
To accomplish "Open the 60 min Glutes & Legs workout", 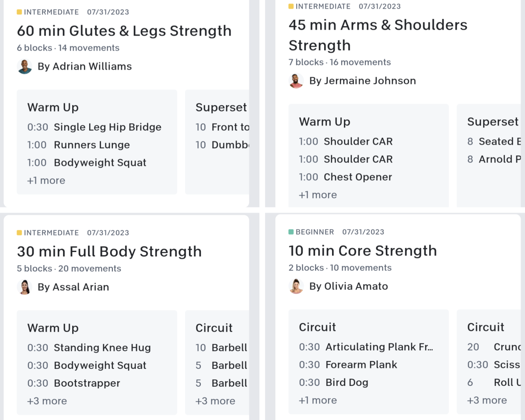I will pos(124,31).
